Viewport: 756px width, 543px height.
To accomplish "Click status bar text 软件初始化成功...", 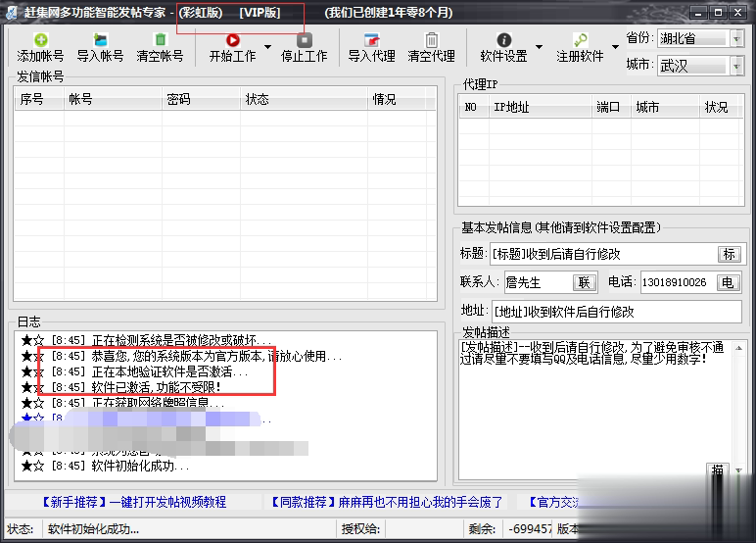I will (x=93, y=529).
